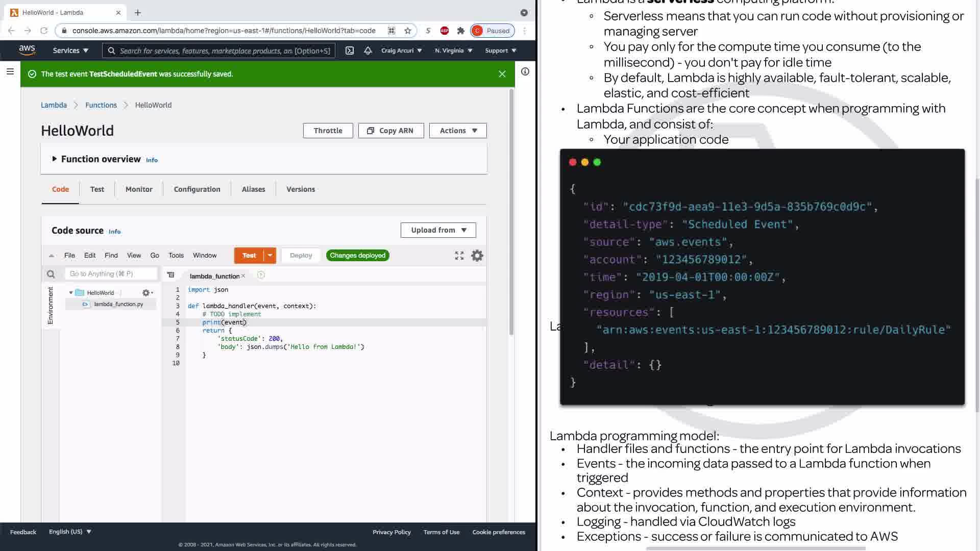980x551 pixels.
Task: Open the notifications bell
Action: (x=367, y=51)
